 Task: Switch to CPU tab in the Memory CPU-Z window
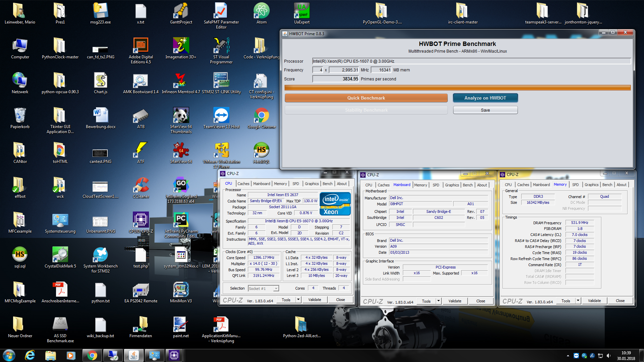(508, 185)
